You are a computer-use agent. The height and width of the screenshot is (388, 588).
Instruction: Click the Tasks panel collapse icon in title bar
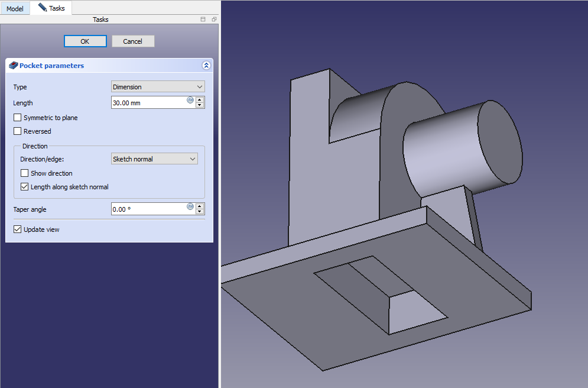pyautogui.click(x=203, y=20)
